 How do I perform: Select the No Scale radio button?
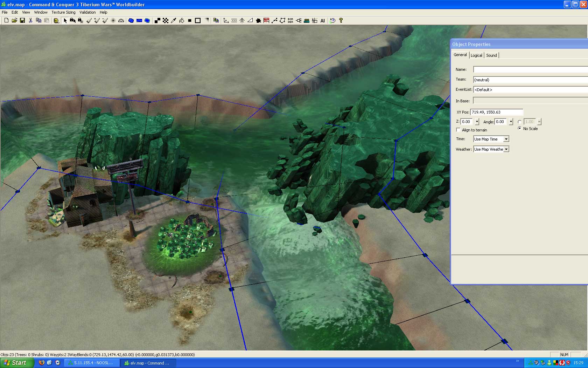click(520, 128)
